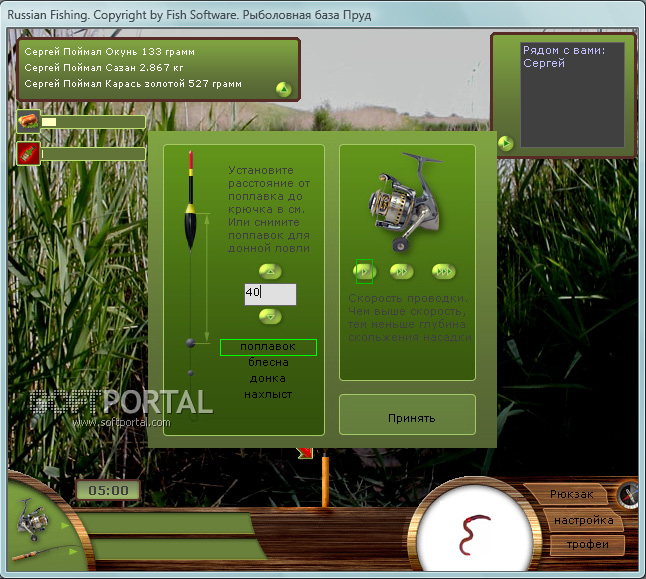646x579 pixels.
Task: Click the compass icon
Action: click(630, 495)
